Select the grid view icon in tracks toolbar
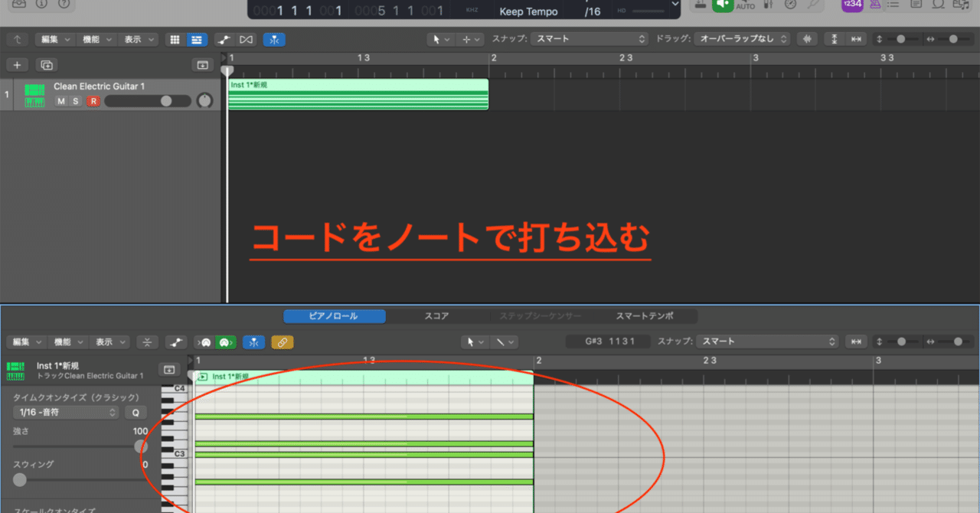 click(175, 39)
